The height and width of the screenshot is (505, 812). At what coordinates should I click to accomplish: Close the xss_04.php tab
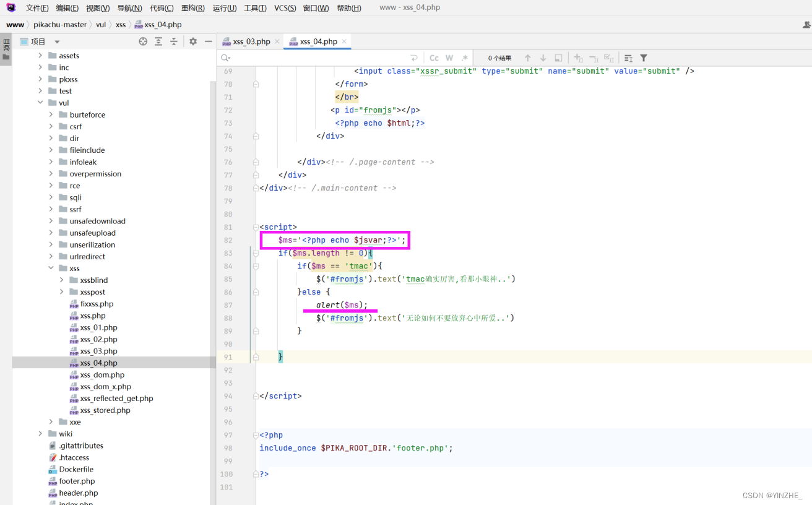(344, 41)
